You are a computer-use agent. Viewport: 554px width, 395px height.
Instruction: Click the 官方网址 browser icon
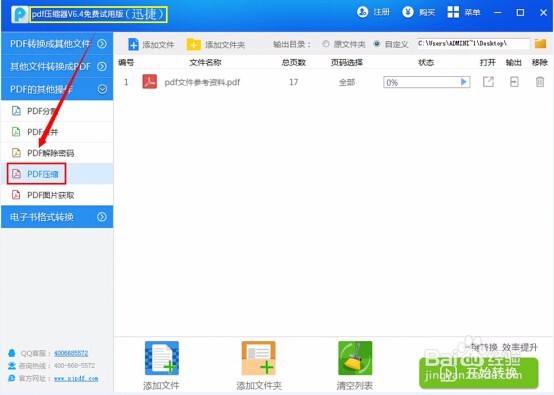pyautogui.click(x=12, y=378)
